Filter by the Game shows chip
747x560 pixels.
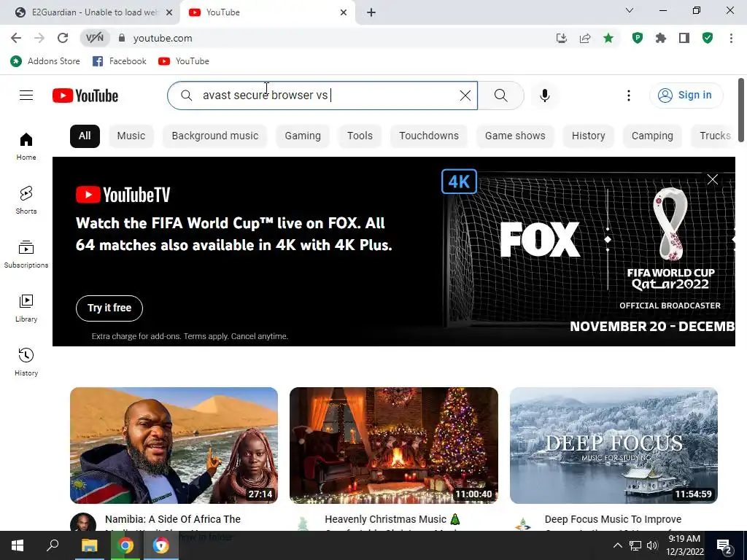click(x=515, y=136)
